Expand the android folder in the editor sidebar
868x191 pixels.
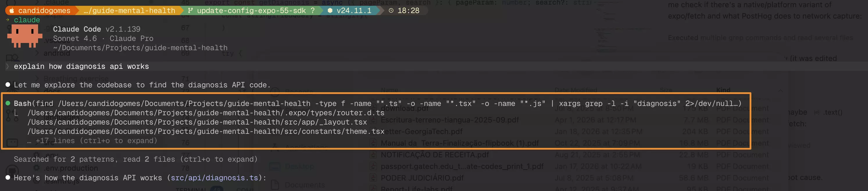point(37,53)
